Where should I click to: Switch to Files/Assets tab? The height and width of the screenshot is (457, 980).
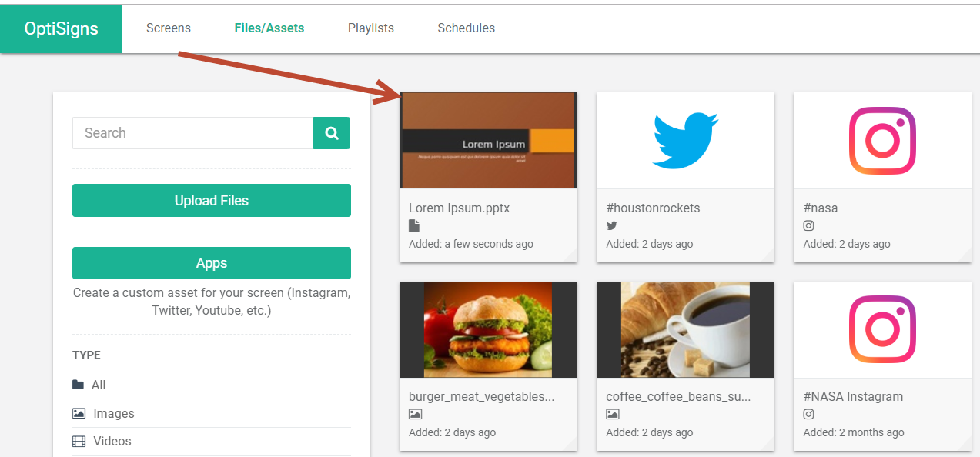click(x=269, y=28)
